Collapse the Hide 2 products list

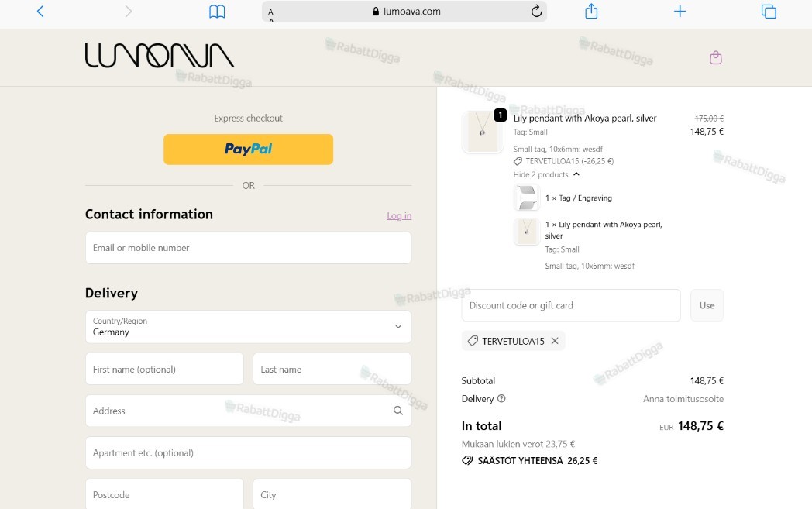pos(546,174)
